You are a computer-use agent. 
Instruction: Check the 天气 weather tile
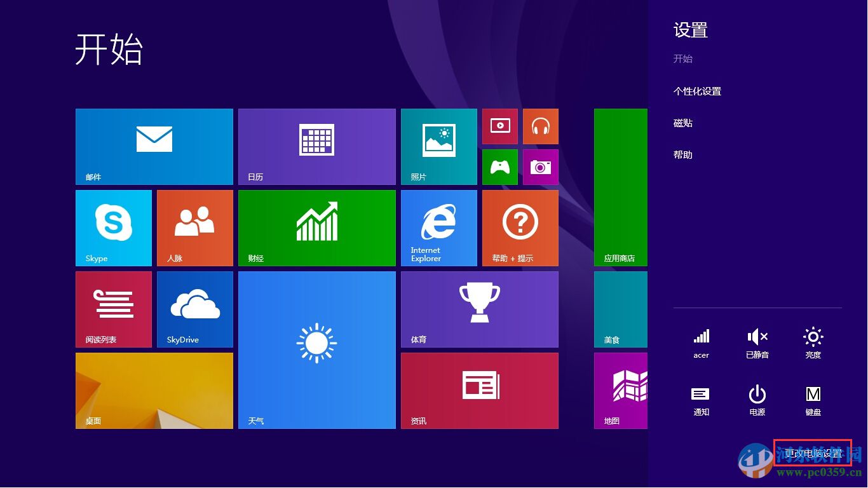[316, 349]
